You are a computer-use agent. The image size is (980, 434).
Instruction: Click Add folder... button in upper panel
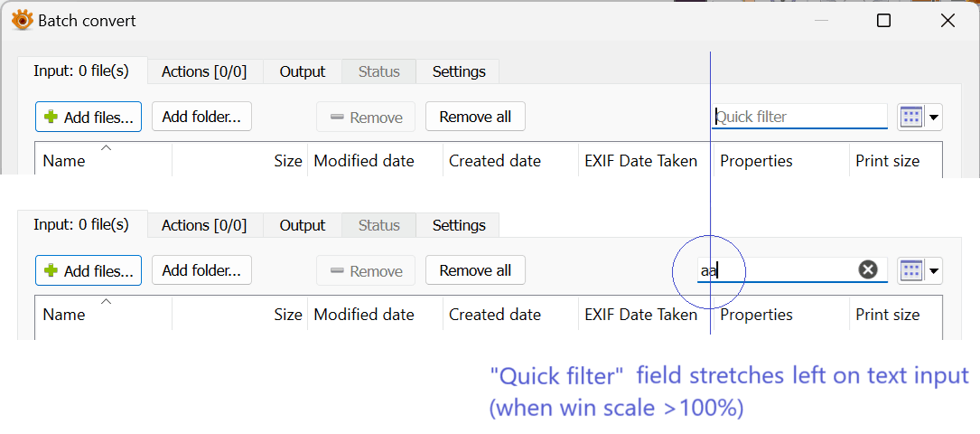pos(201,117)
